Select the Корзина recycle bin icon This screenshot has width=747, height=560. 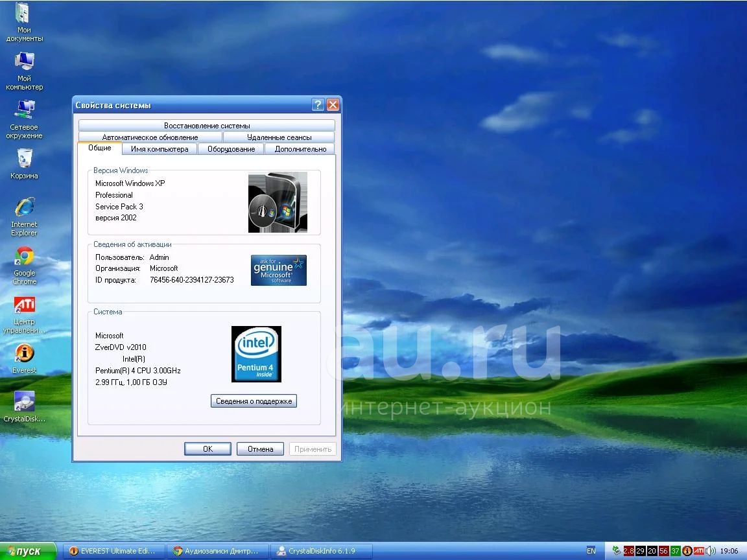(x=24, y=164)
